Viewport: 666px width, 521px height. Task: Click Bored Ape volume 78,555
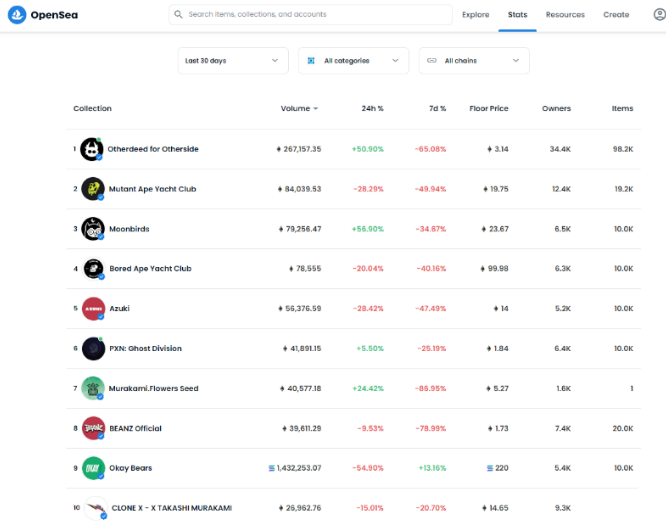coord(309,269)
